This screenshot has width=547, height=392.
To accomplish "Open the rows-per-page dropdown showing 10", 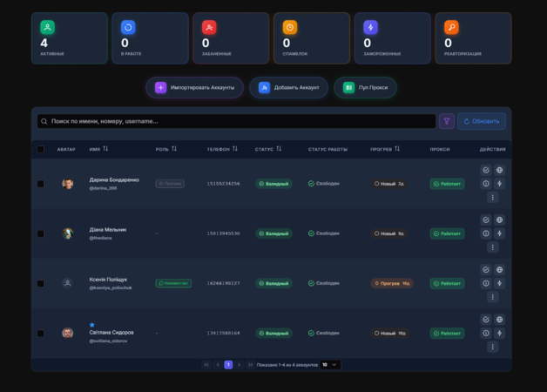I will (330, 365).
